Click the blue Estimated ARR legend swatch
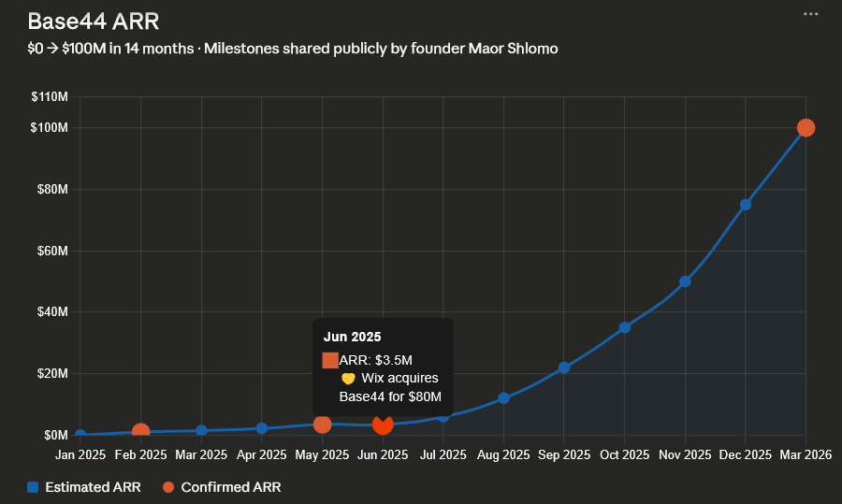Viewport: 842px width, 504px height. coord(33,487)
